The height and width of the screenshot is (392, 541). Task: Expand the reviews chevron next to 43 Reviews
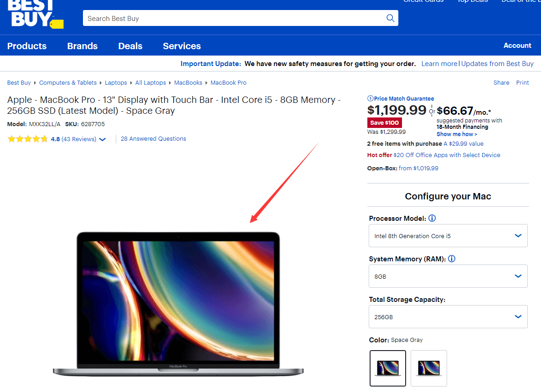pyautogui.click(x=103, y=140)
